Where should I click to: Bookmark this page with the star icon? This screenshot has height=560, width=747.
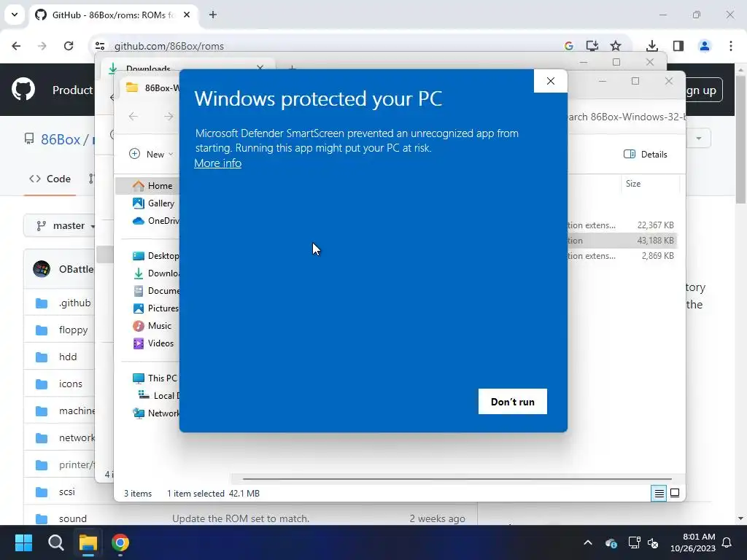tap(616, 46)
